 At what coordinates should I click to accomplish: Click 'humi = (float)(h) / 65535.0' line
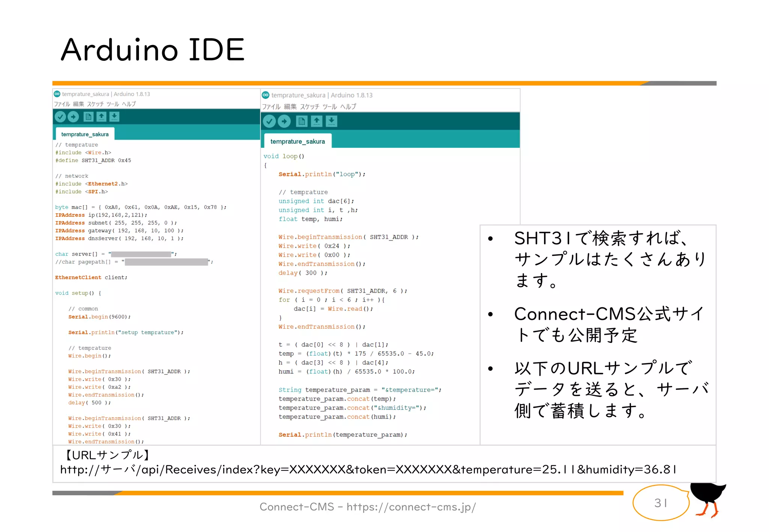(347, 372)
